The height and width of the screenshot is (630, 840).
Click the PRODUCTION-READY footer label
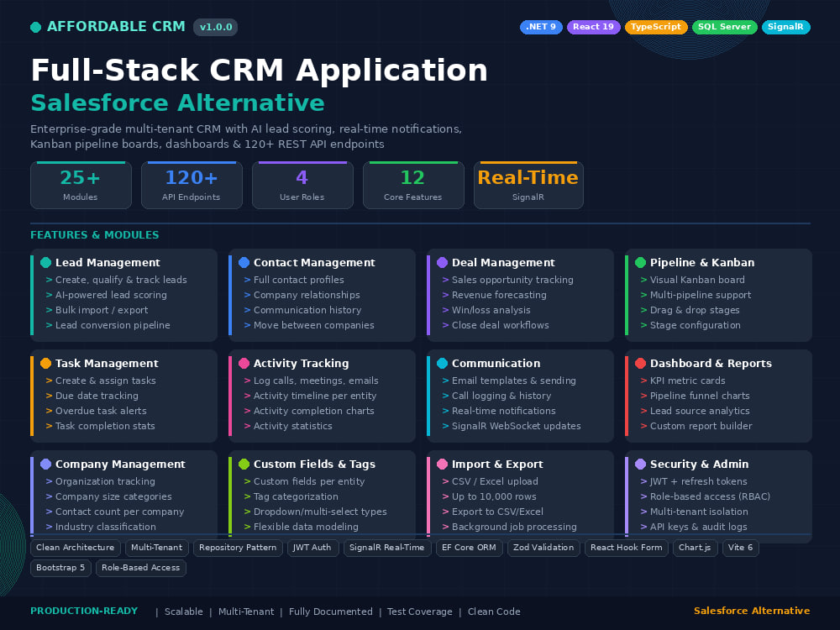84,611
